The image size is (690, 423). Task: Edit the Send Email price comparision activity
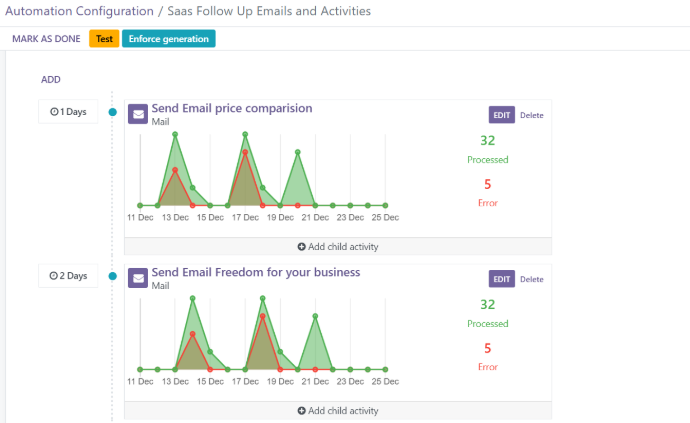pyautogui.click(x=502, y=115)
